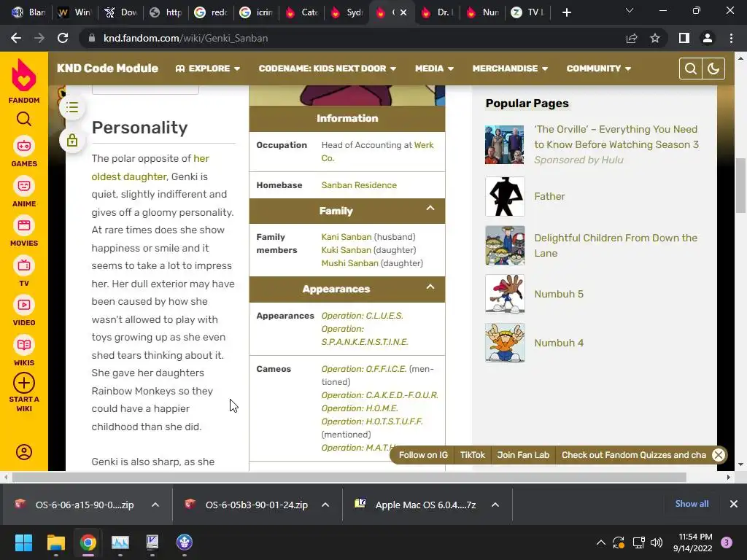Toggle the browser side panel icon
The height and width of the screenshot is (560, 747).
[x=684, y=38]
